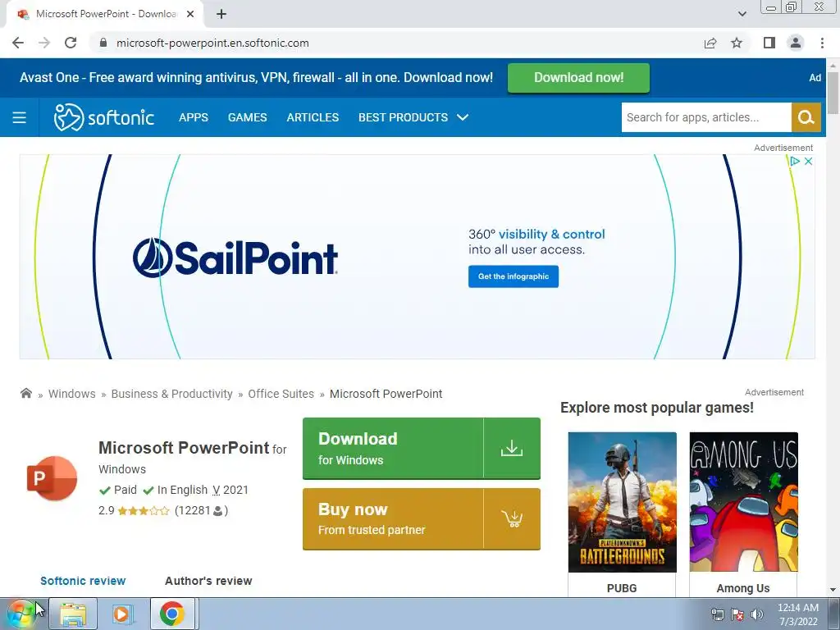The height and width of the screenshot is (630, 840).
Task: Open the Windows breadcrumb link
Action: (72, 394)
